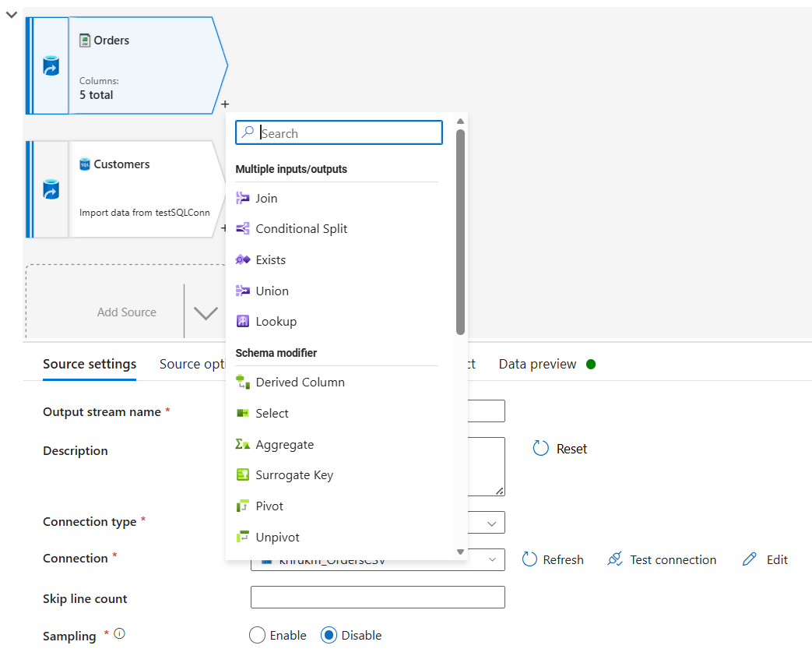Click the Derived Column icon
Image resolution: width=812 pixels, height=670 pixels.
[242, 382]
